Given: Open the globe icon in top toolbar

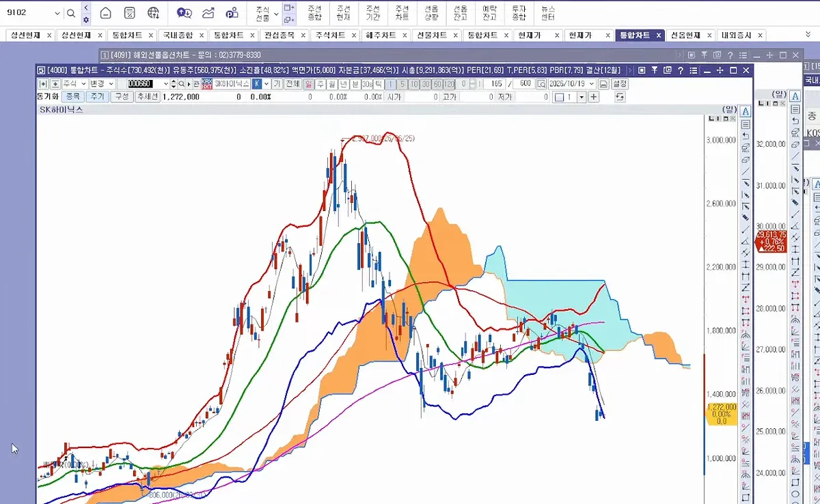Looking at the screenshot, I should point(153,13).
